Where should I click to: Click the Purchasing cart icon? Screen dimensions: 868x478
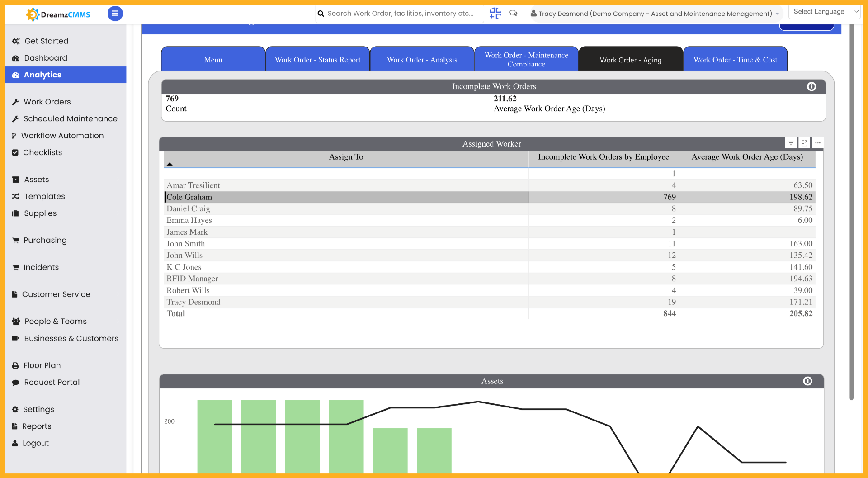(15, 240)
